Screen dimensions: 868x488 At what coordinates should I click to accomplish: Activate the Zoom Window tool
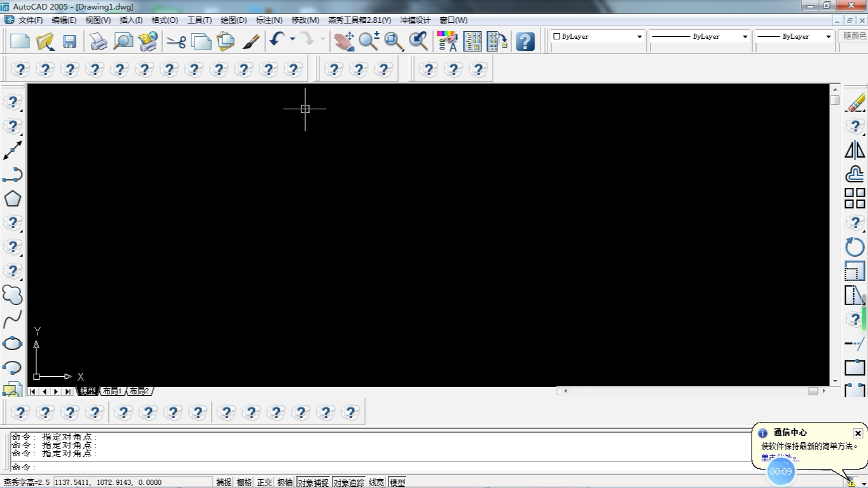pos(394,41)
